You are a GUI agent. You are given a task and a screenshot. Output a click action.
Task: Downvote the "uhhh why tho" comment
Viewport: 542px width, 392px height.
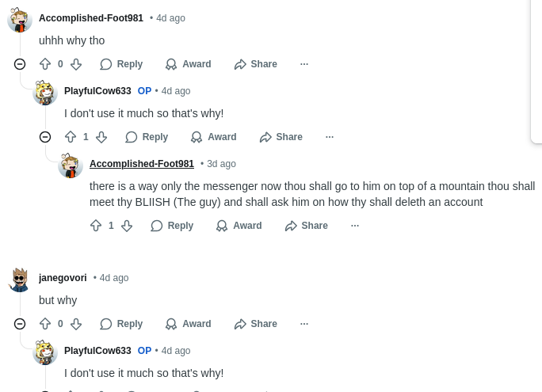click(76, 64)
